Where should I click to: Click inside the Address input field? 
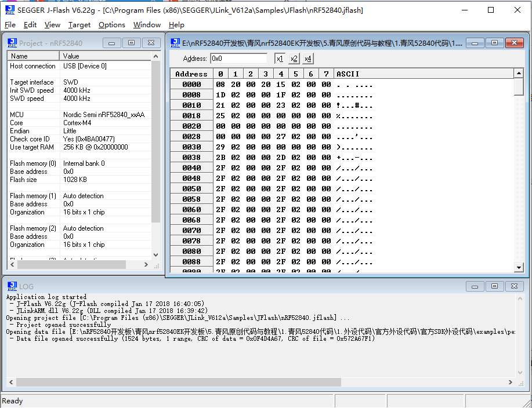[238, 58]
